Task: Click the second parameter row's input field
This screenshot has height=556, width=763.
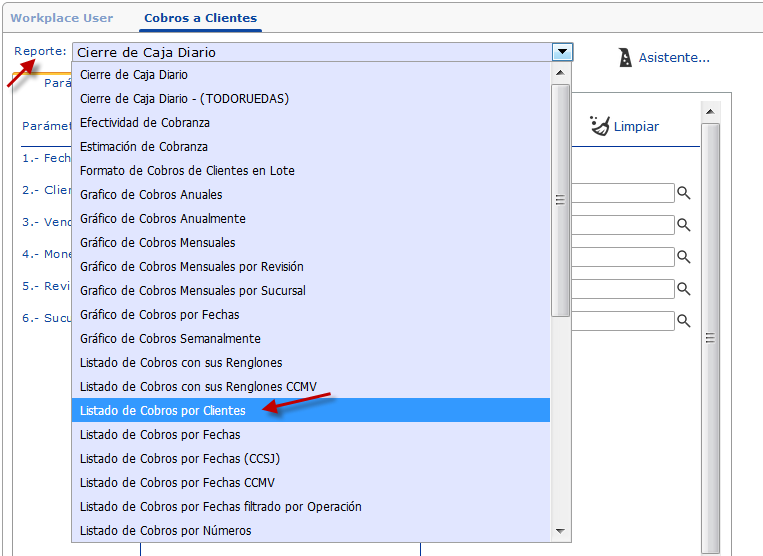Action: (x=623, y=225)
